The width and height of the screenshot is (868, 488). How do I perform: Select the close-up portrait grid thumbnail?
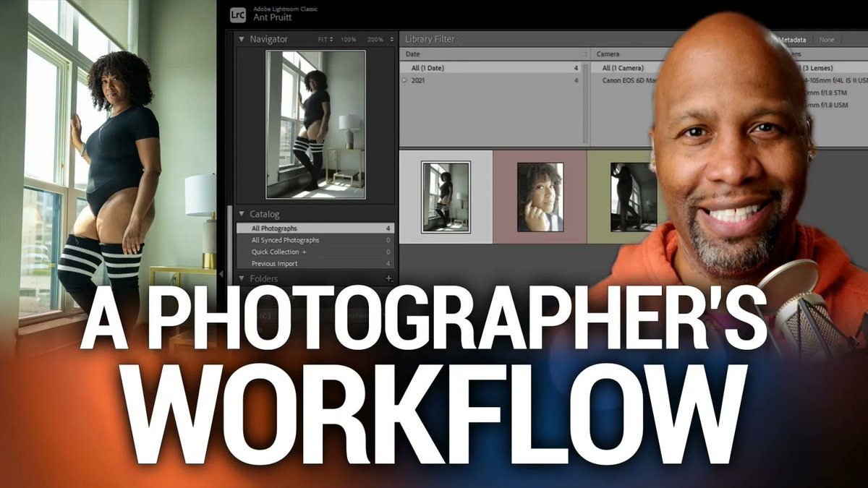pyautogui.click(x=540, y=197)
